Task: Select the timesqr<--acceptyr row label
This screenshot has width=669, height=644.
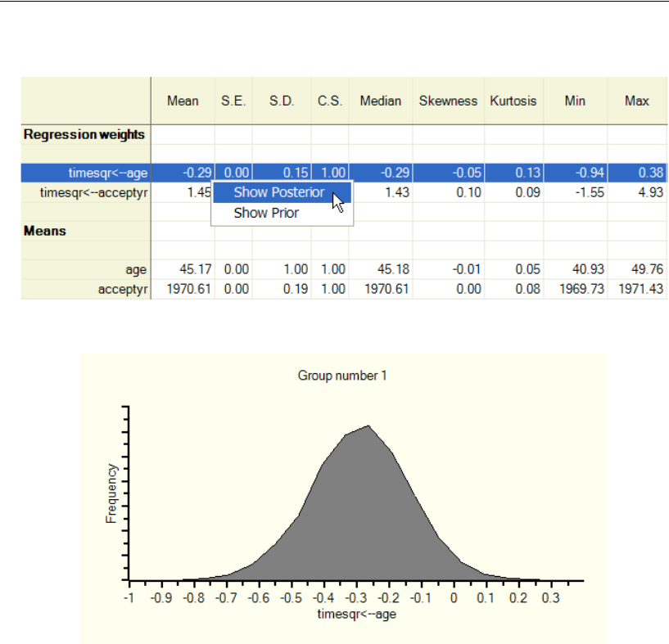Action: 94,193
